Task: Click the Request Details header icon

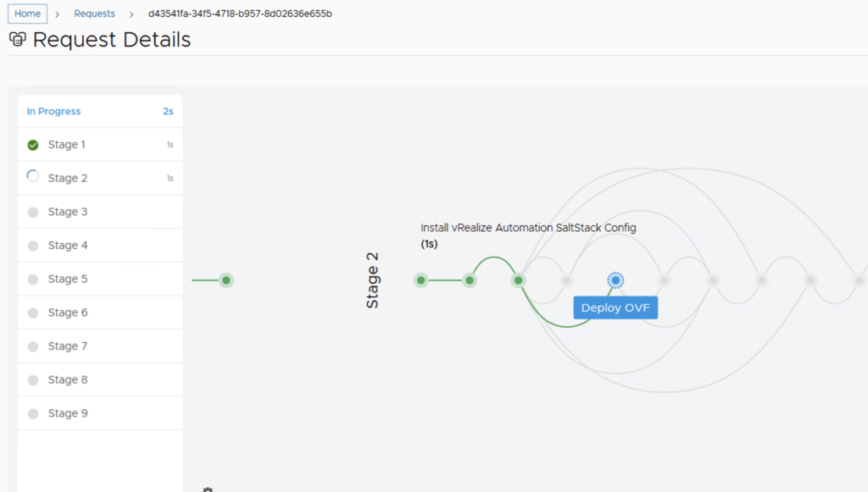Action: pyautogui.click(x=17, y=40)
